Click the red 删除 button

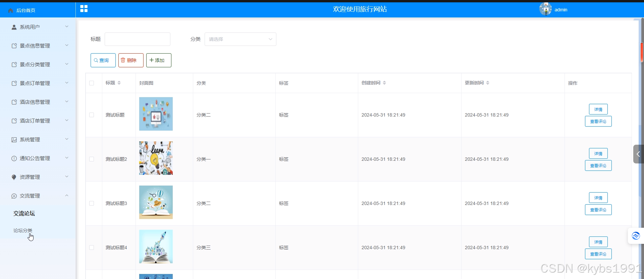(131, 60)
